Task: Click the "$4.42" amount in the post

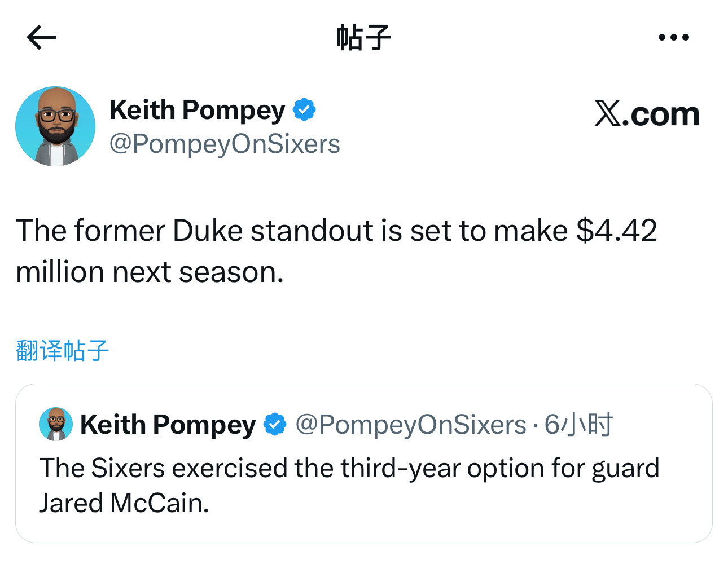Action: [616, 231]
